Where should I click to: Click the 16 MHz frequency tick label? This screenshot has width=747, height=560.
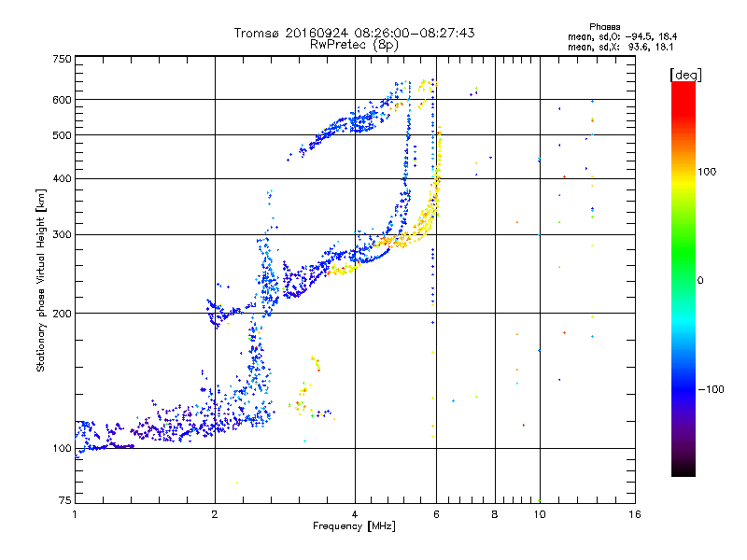click(x=635, y=514)
